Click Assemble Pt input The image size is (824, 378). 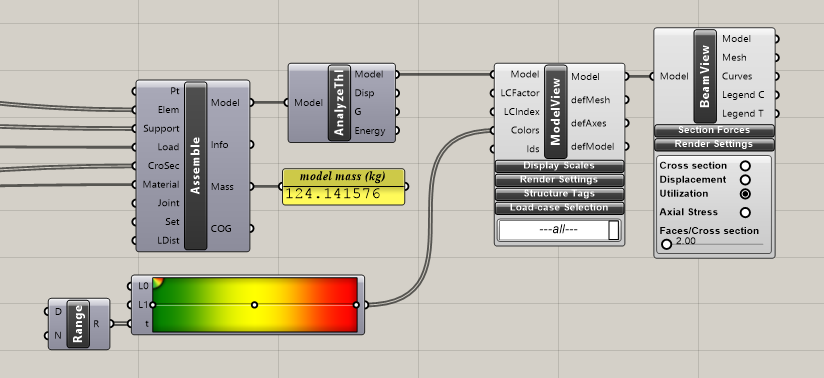pos(174,91)
